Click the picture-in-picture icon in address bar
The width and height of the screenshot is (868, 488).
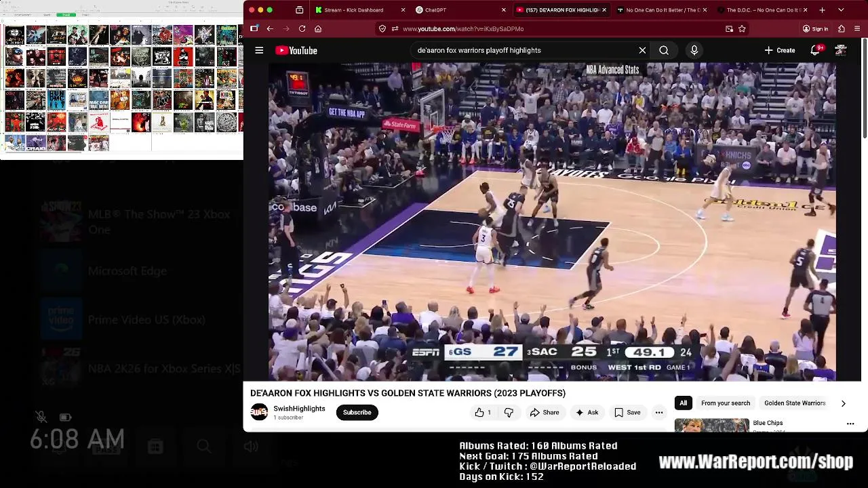729,28
